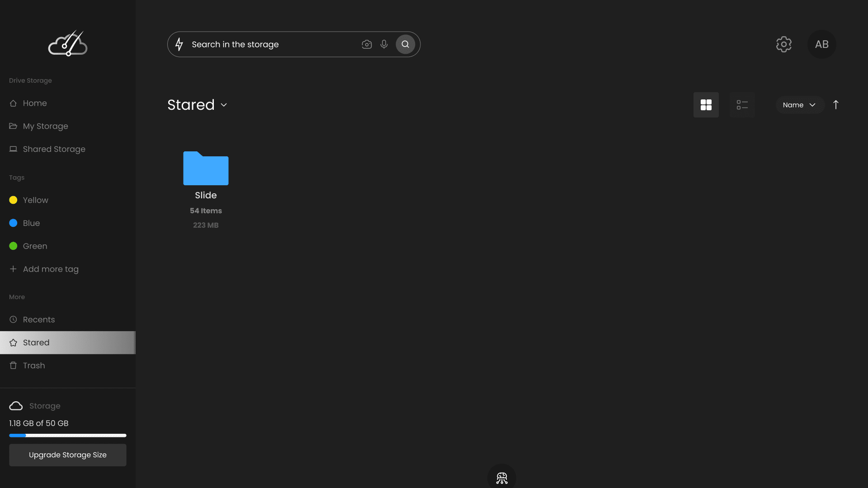This screenshot has width=868, height=488.
Task: Select Stared in sidebar
Action: point(68,343)
